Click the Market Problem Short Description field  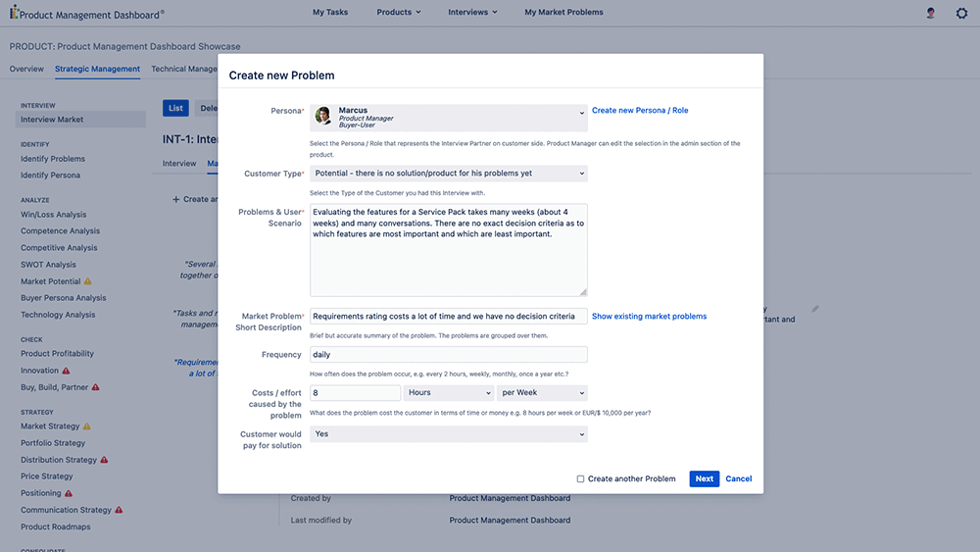tap(449, 317)
